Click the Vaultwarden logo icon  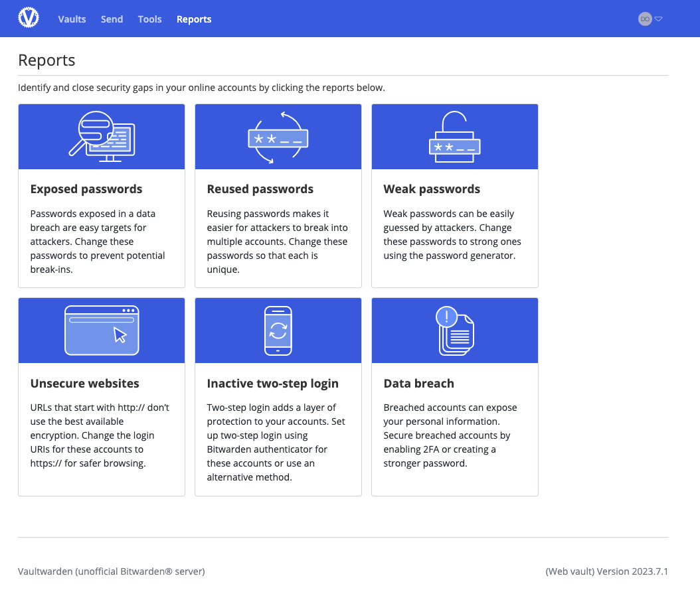tap(29, 18)
